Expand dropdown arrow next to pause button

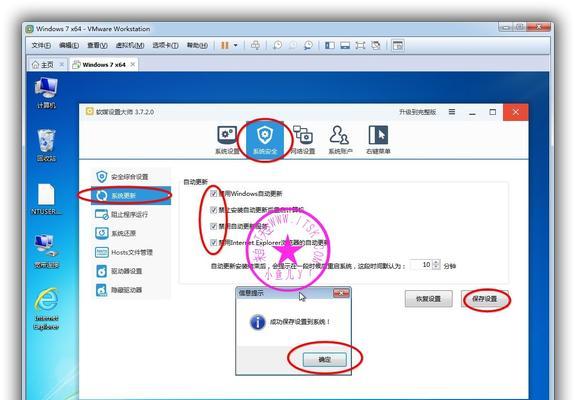[235, 46]
